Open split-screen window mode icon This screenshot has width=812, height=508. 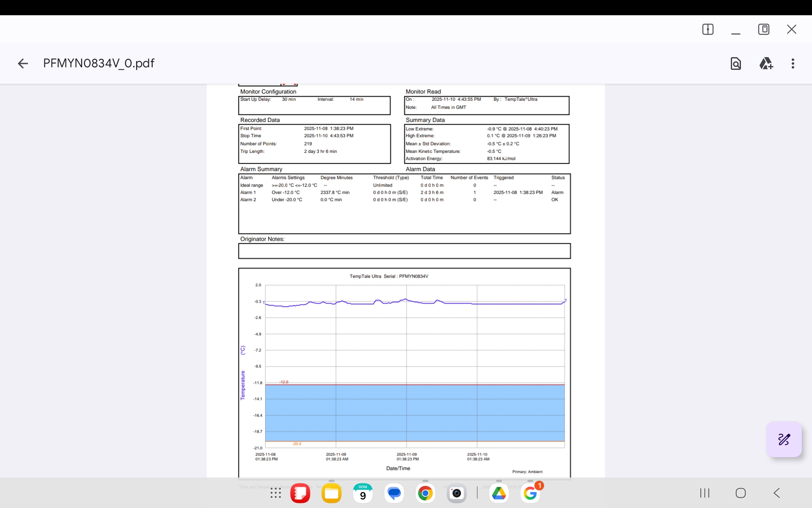(708, 29)
